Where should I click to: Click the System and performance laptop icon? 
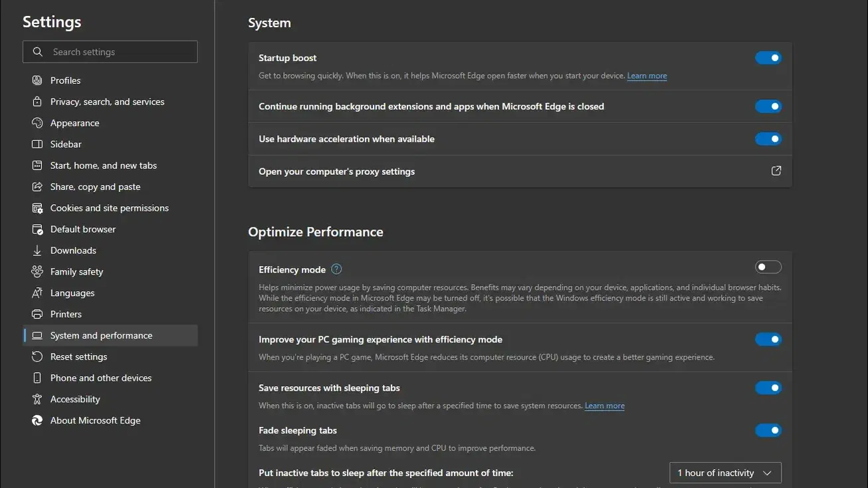pos(37,336)
